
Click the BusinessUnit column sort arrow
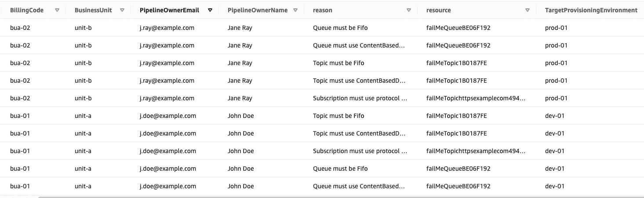(x=122, y=10)
